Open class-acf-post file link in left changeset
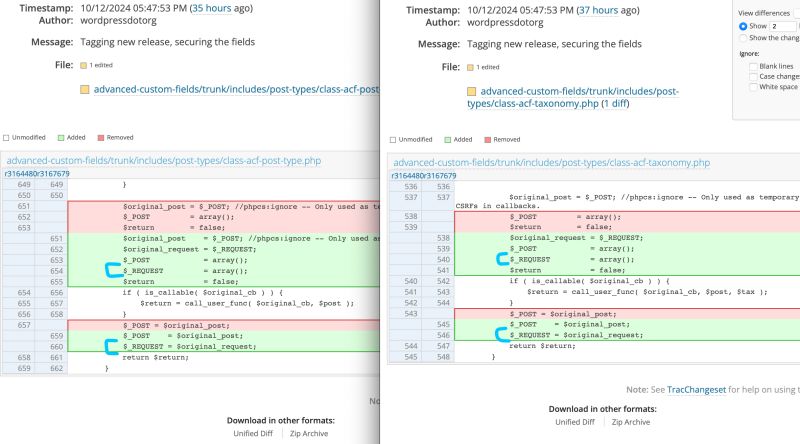 (x=236, y=89)
